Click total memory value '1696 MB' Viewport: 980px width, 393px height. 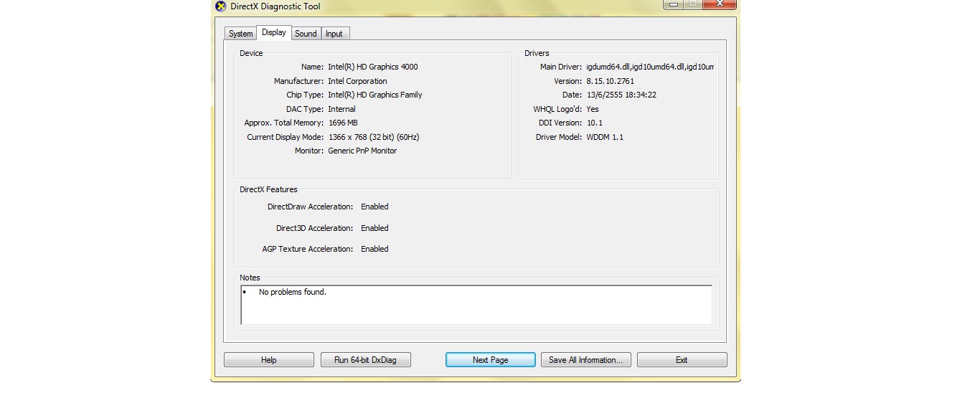[343, 123]
